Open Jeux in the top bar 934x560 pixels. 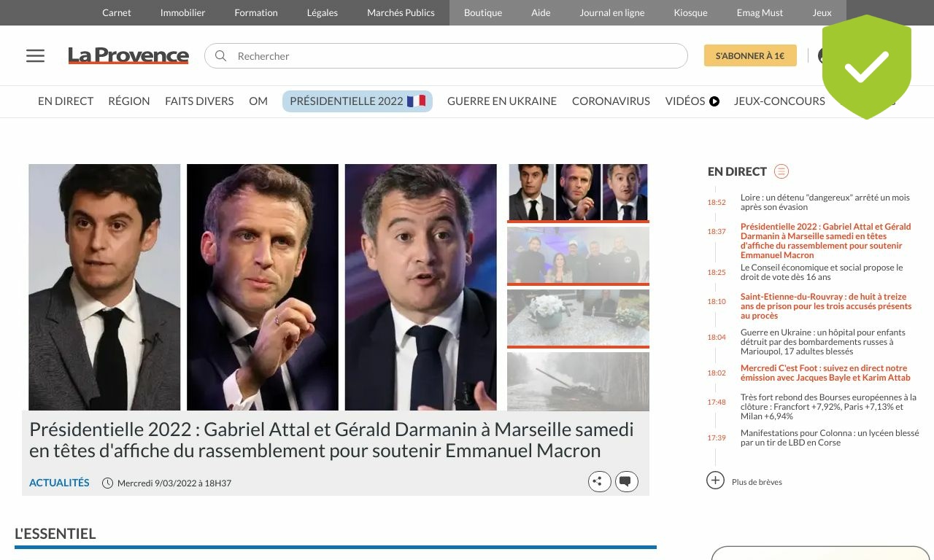(822, 12)
